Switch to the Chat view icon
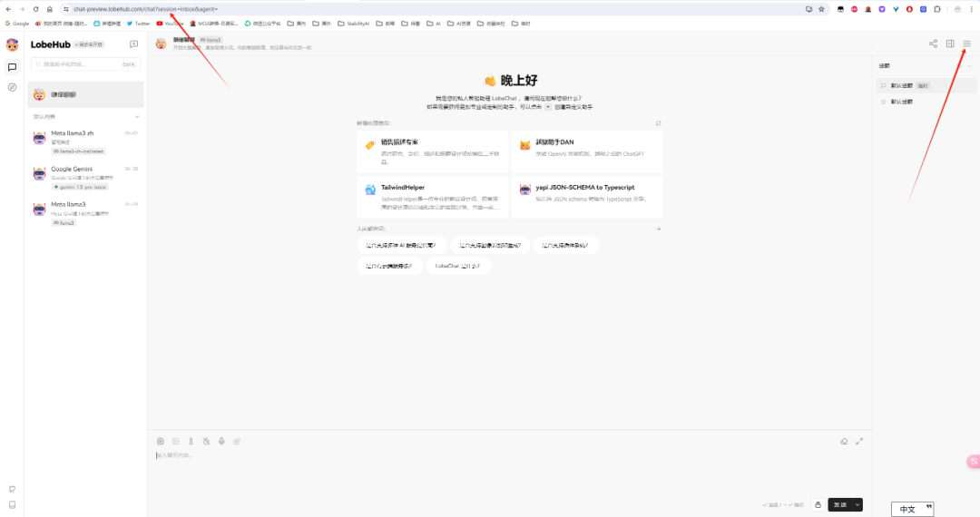Image resolution: width=980 pixels, height=517 pixels. [12, 67]
